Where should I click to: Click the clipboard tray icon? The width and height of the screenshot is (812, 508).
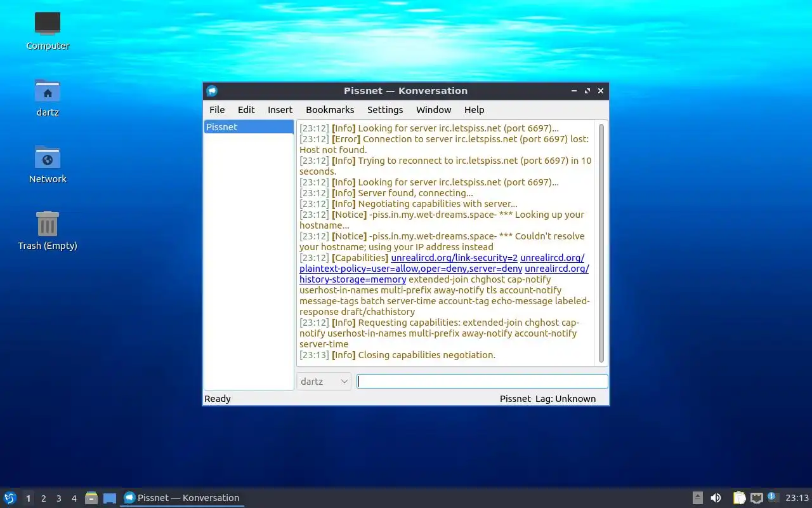tap(739, 498)
